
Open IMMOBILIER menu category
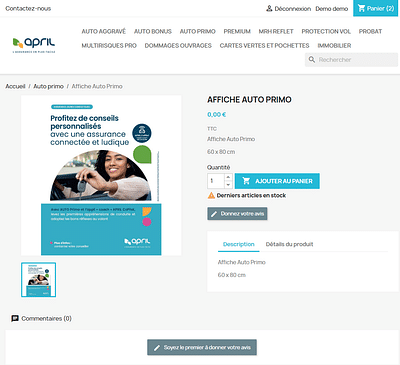click(x=334, y=45)
